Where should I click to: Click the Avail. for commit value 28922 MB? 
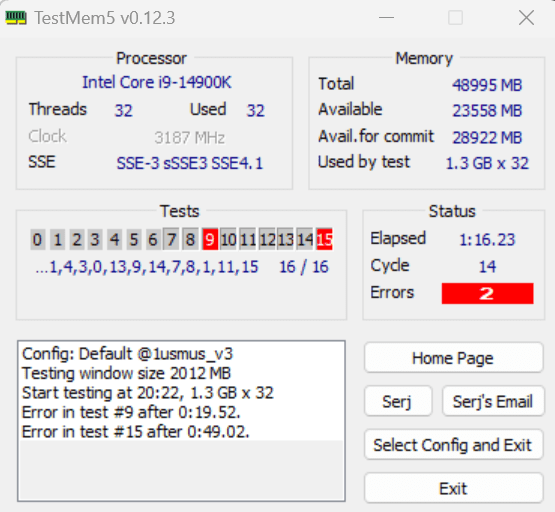pos(487,137)
